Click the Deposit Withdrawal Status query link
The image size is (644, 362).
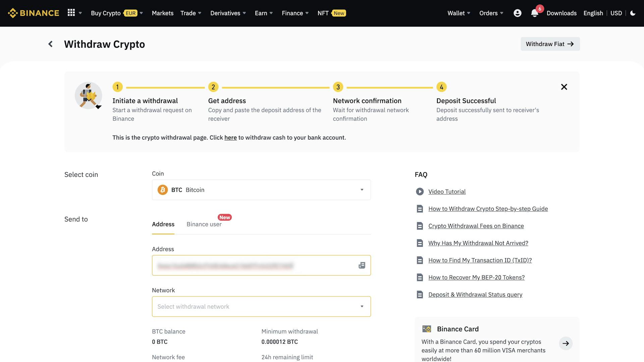(475, 294)
